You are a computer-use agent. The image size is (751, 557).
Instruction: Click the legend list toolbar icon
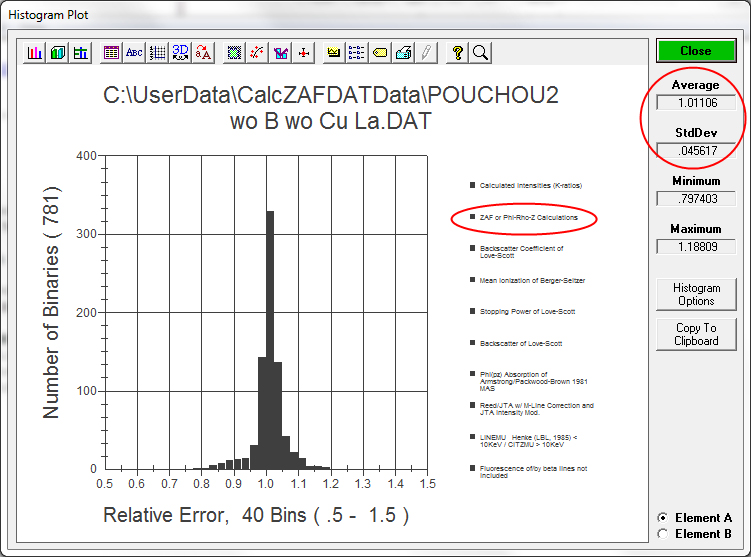[357, 53]
